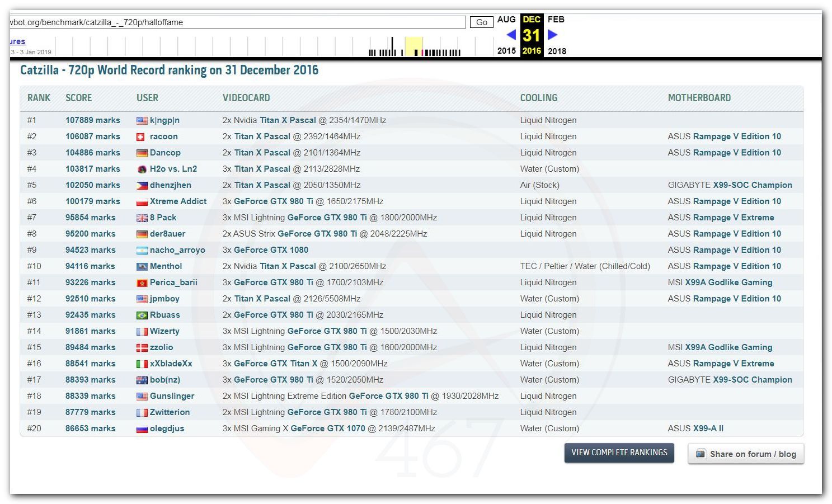
Task: Click TEC / Peltier / Water (Chilled/Cold) text
Action: pyautogui.click(x=585, y=266)
